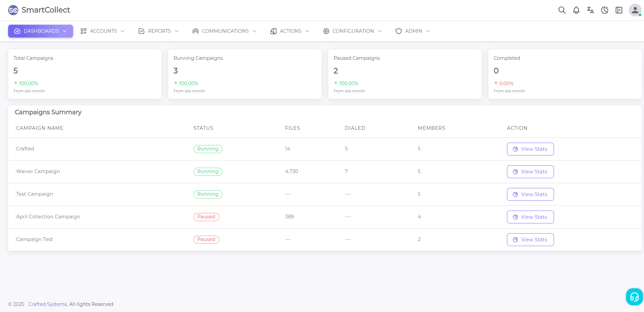Open the Reports menu

[x=158, y=31]
